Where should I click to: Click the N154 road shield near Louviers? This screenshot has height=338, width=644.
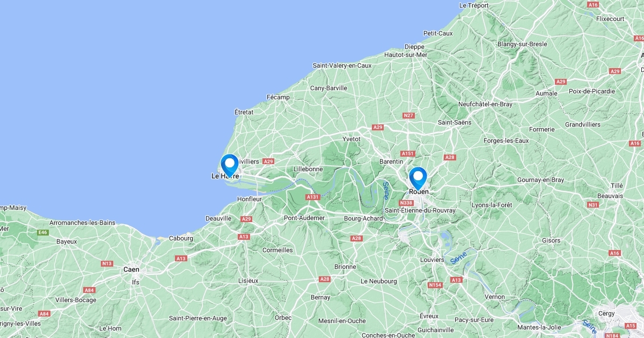click(x=435, y=285)
